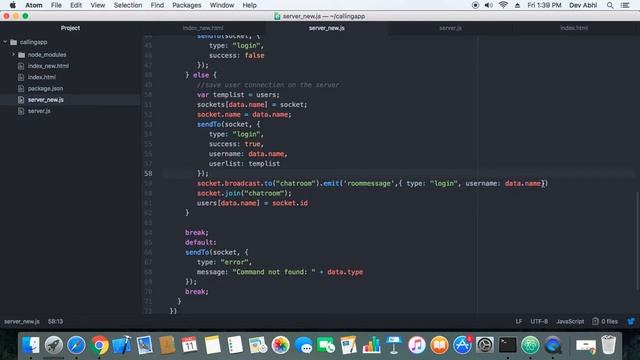The width and height of the screenshot is (640, 360).
Task: Open Messages blue bubble icon
Action: click(x=303, y=345)
